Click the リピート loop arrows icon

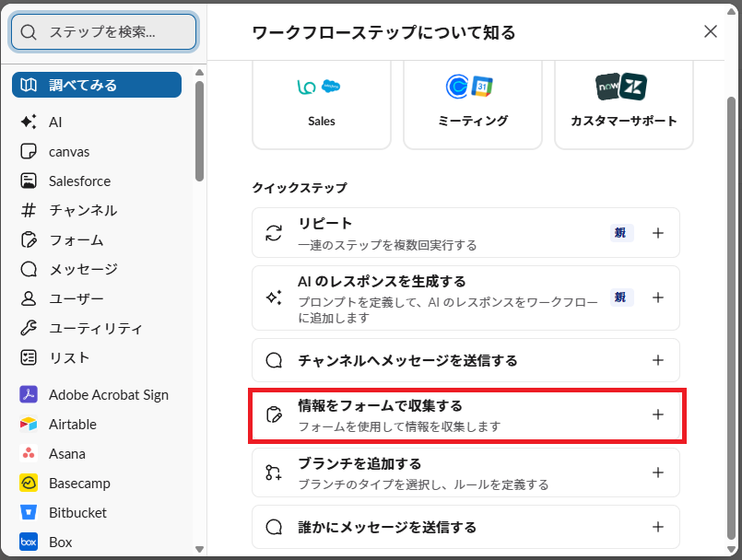click(x=274, y=233)
